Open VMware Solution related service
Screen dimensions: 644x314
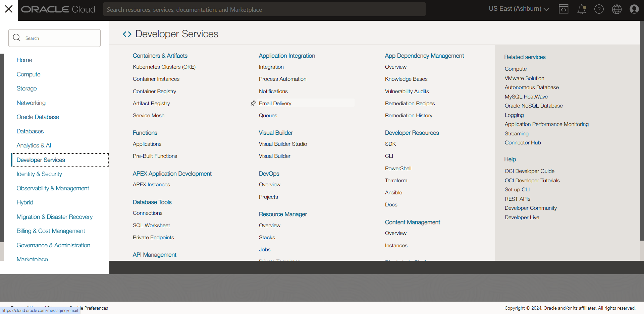click(x=525, y=78)
